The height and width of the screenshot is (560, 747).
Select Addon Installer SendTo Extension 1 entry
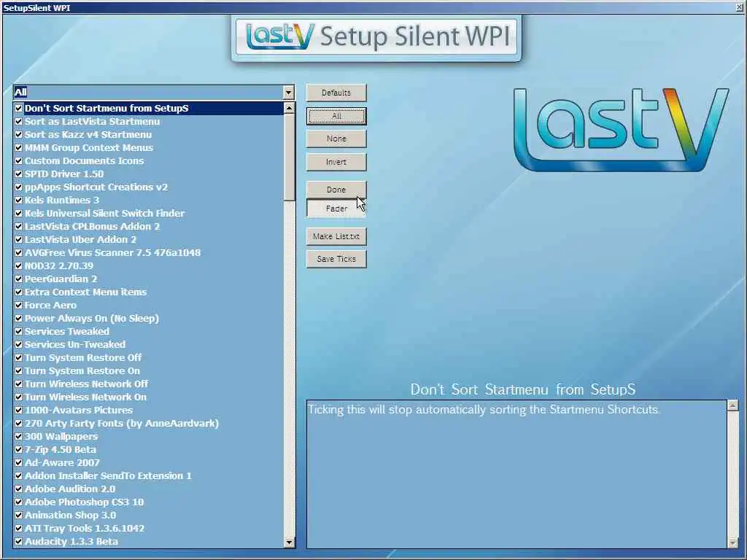(x=108, y=475)
